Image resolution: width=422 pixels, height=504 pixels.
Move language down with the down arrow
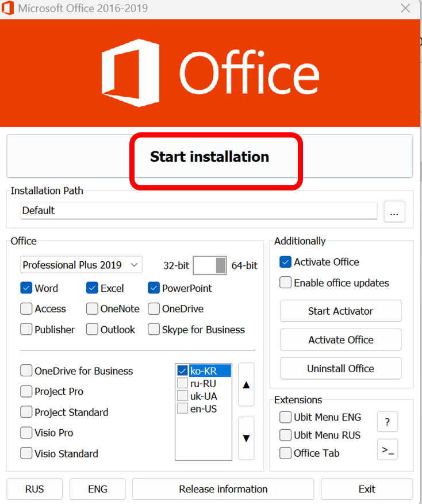tap(246, 438)
